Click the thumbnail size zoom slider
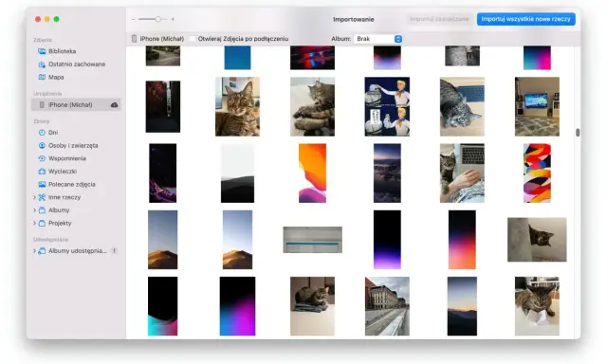The width and height of the screenshot is (607, 364). point(154,19)
